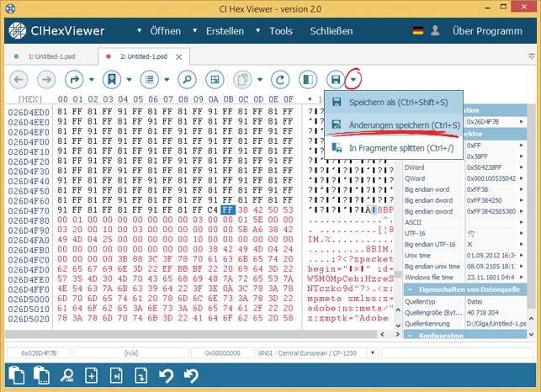Open the bookmarks toolbar icon
The image size is (541, 392).
pyautogui.click(x=112, y=80)
